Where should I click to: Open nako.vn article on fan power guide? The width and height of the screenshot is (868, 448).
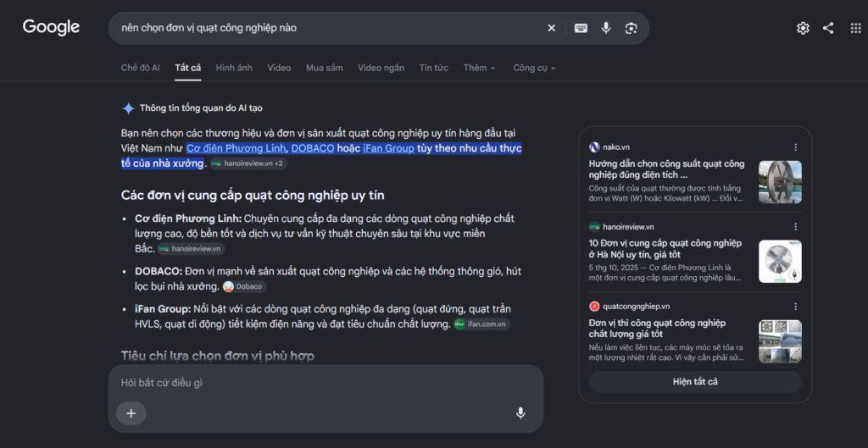coord(666,169)
